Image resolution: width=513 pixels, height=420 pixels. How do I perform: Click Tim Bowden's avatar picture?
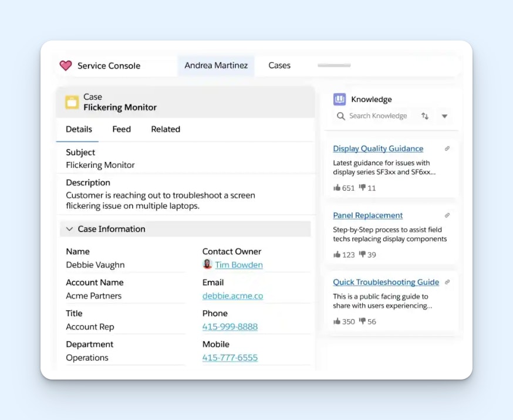point(207,265)
